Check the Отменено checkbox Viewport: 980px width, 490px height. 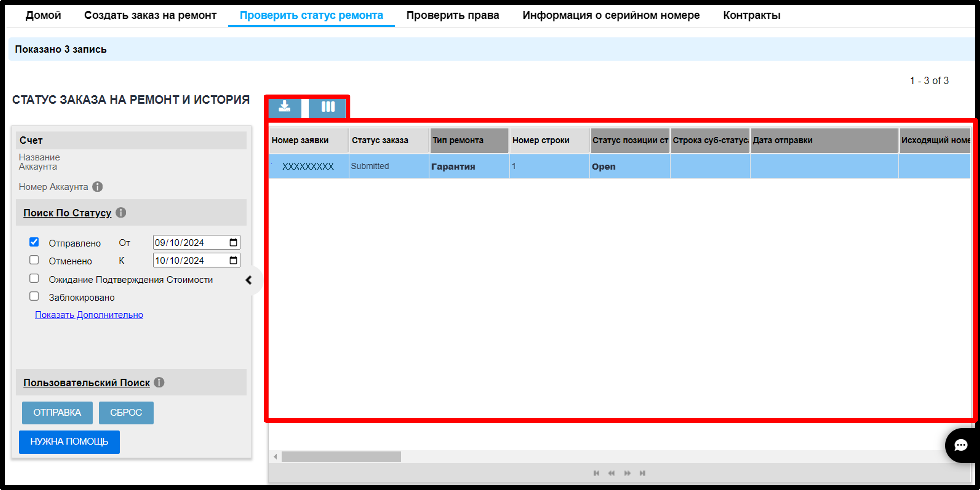[34, 260]
